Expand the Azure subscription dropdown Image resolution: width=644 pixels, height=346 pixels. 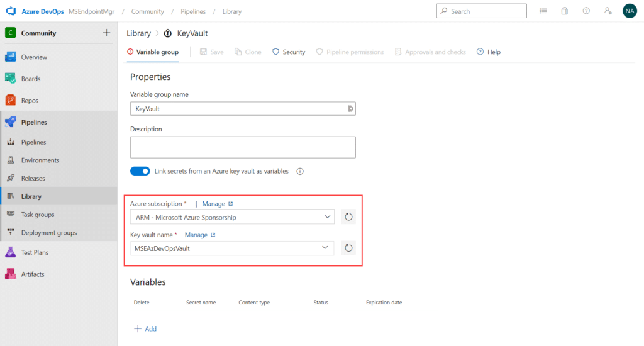click(232, 217)
